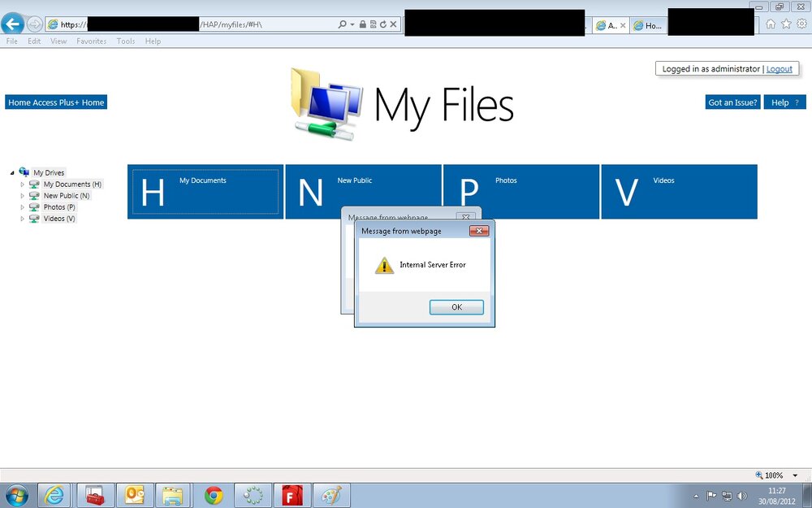Image resolution: width=812 pixels, height=508 pixels.
Task: Click the Logout link
Action: click(780, 69)
